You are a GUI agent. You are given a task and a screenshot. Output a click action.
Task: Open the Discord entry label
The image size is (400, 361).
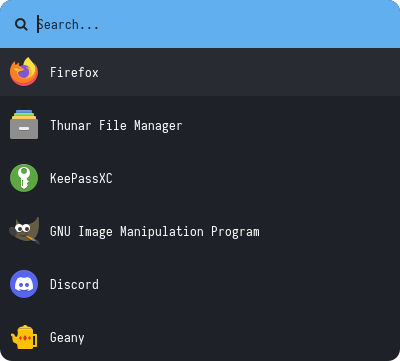(x=74, y=284)
